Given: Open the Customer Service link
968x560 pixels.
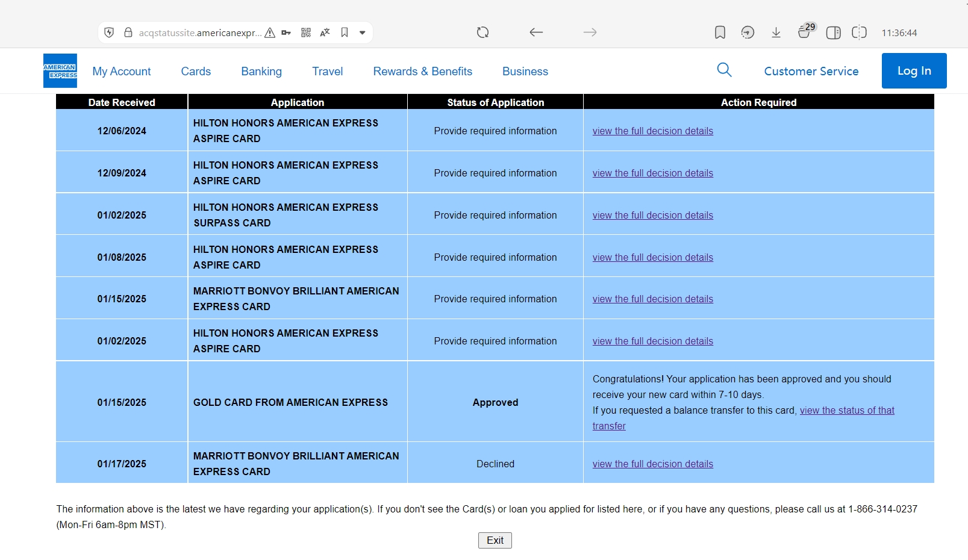Looking at the screenshot, I should tap(811, 71).
